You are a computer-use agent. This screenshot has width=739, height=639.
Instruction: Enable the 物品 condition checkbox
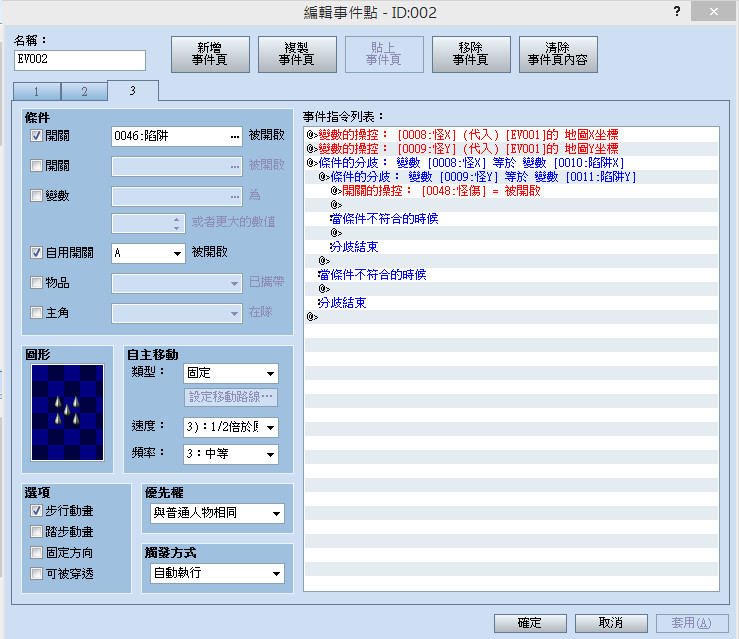[x=36, y=282]
